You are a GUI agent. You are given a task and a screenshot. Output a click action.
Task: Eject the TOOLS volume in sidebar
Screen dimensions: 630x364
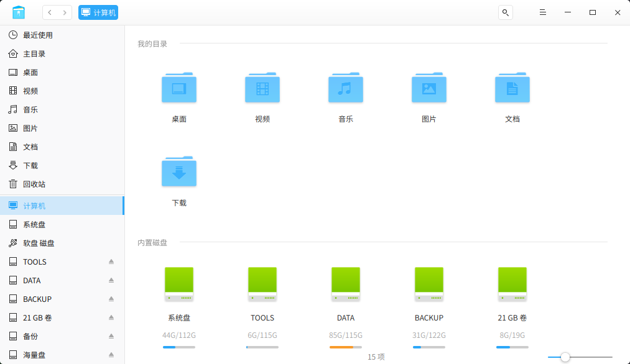[x=111, y=262]
